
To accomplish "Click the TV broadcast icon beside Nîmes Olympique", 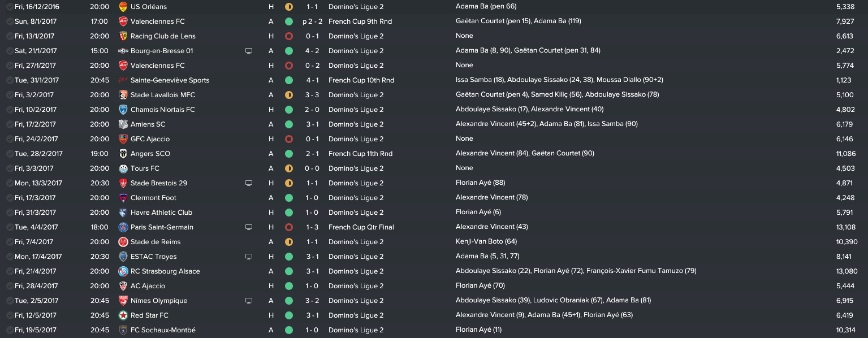I will pyautogui.click(x=248, y=301).
